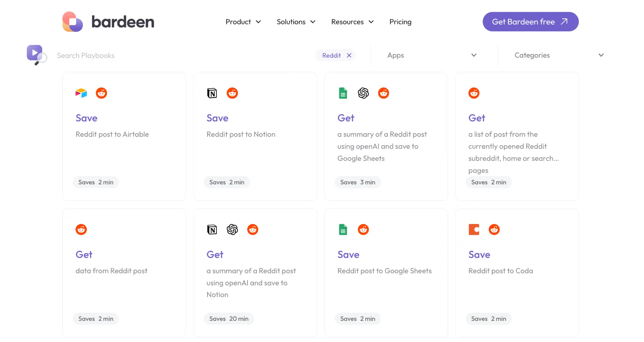Open Save Reddit post to Notion title

pyautogui.click(x=217, y=118)
